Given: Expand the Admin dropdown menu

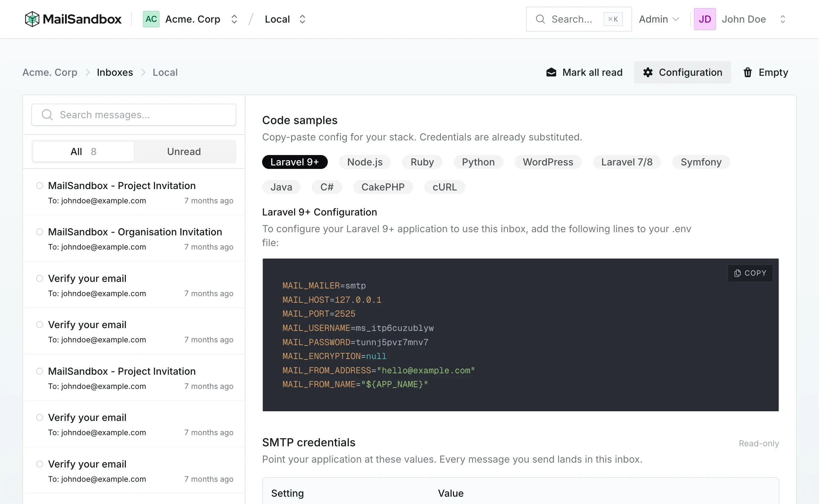Looking at the screenshot, I should 659,19.
